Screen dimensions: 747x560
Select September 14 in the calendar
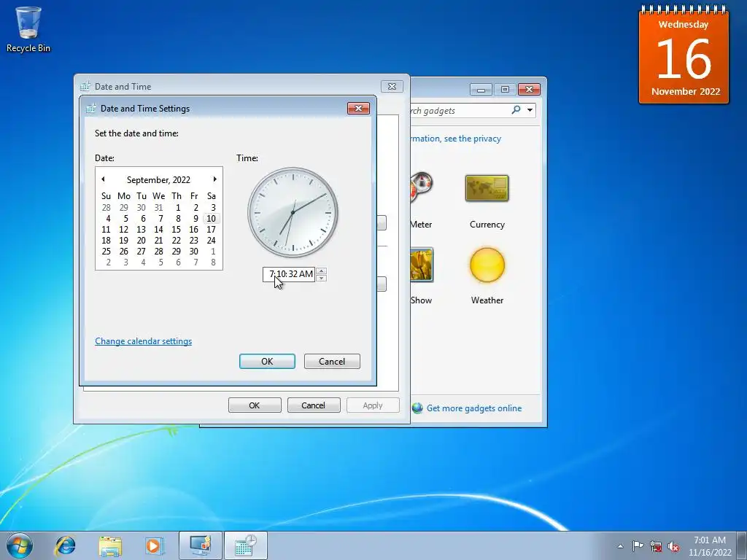click(158, 230)
